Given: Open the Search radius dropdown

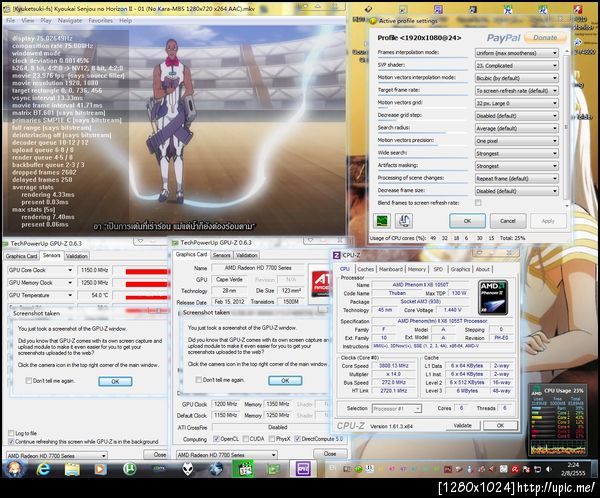Looking at the screenshot, I should point(517,128).
